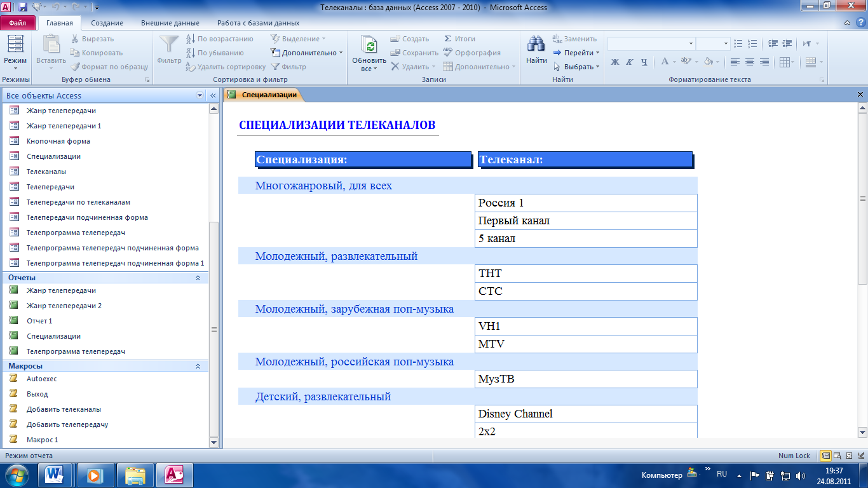Align text left
Viewport: 868px width, 488px height.
[x=735, y=62]
